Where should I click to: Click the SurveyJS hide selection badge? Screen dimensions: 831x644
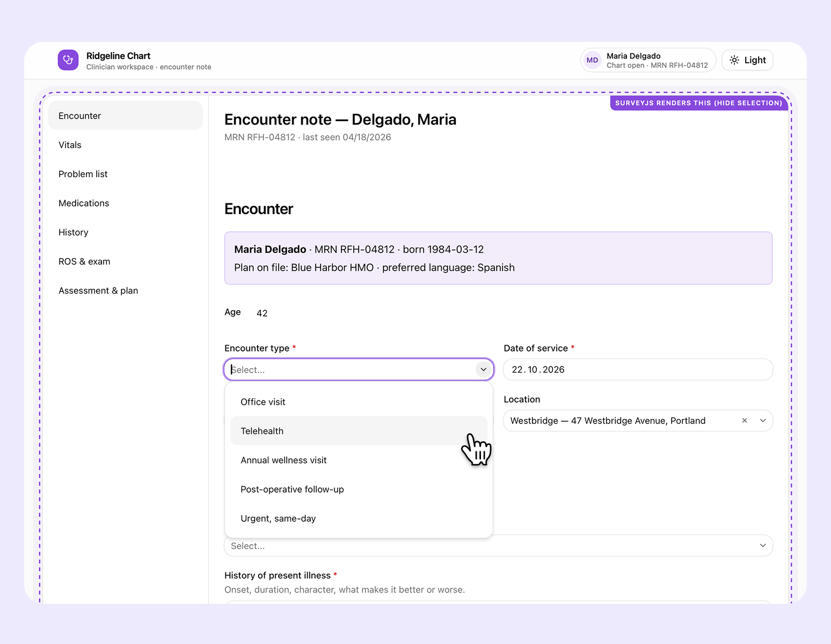coord(698,103)
